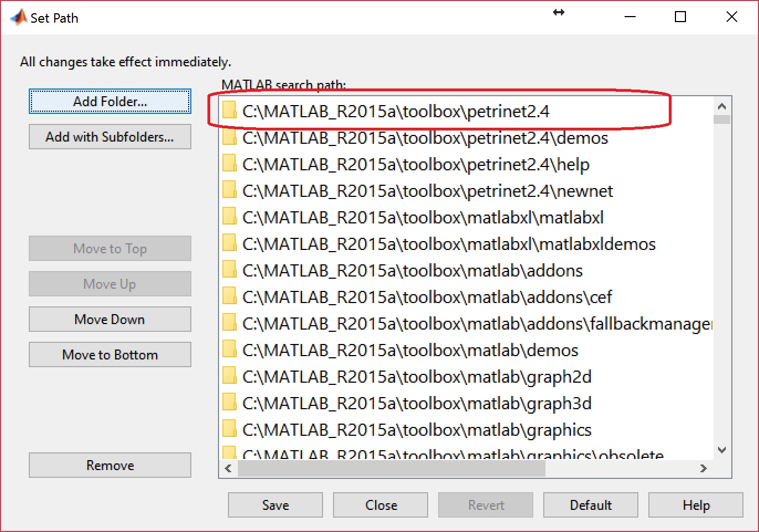
Task: Select the toolbox\matlab\graph2d path entry
Action: (x=466, y=377)
